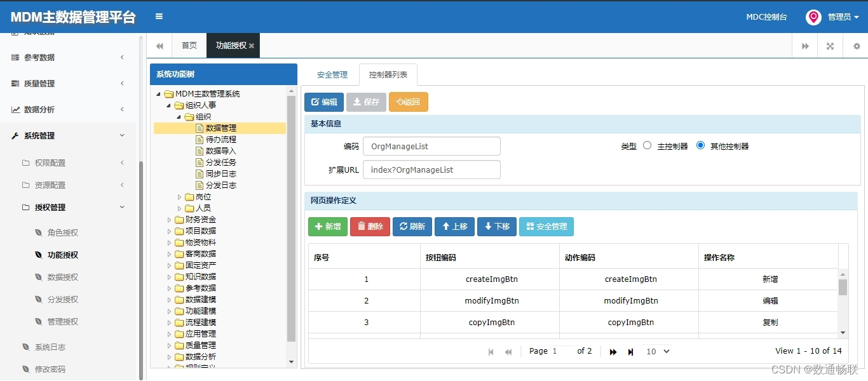The height and width of the screenshot is (381, 868).
Task: Click the 系统管理 wrench icon
Action: pyautogui.click(x=15, y=135)
